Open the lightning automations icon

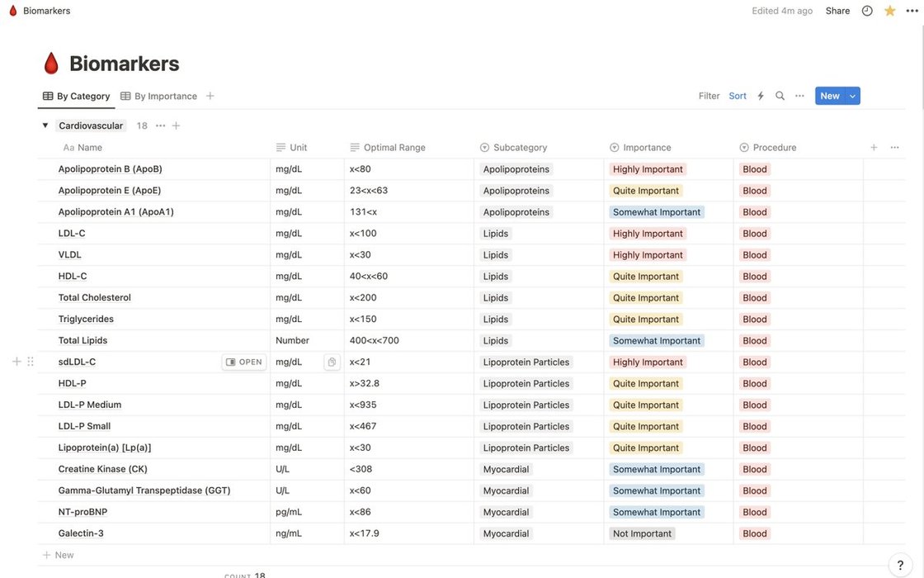click(761, 96)
